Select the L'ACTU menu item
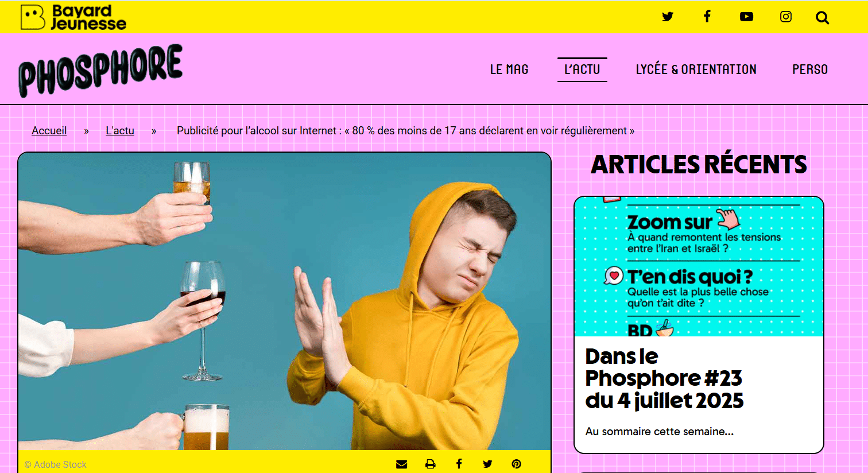868x473 pixels. coord(582,69)
